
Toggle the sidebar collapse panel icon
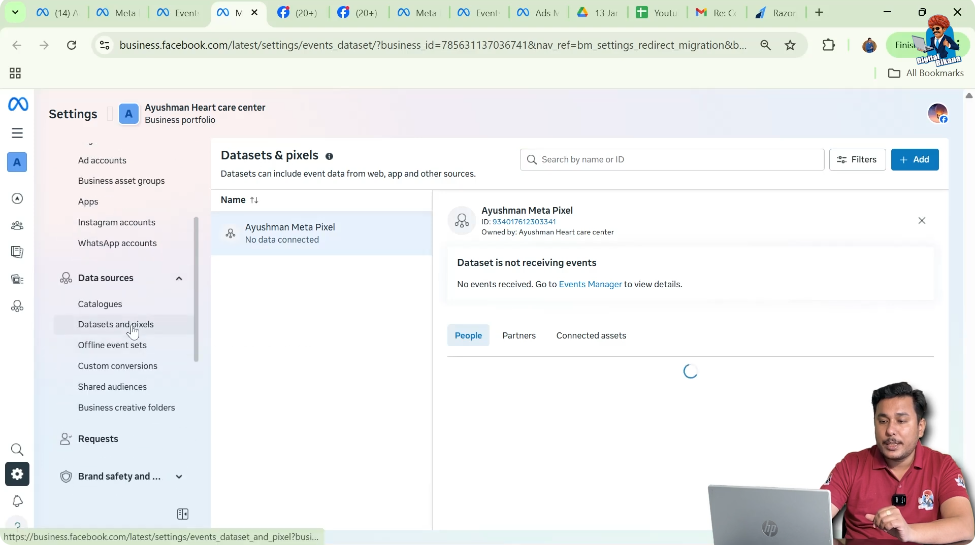tap(183, 514)
